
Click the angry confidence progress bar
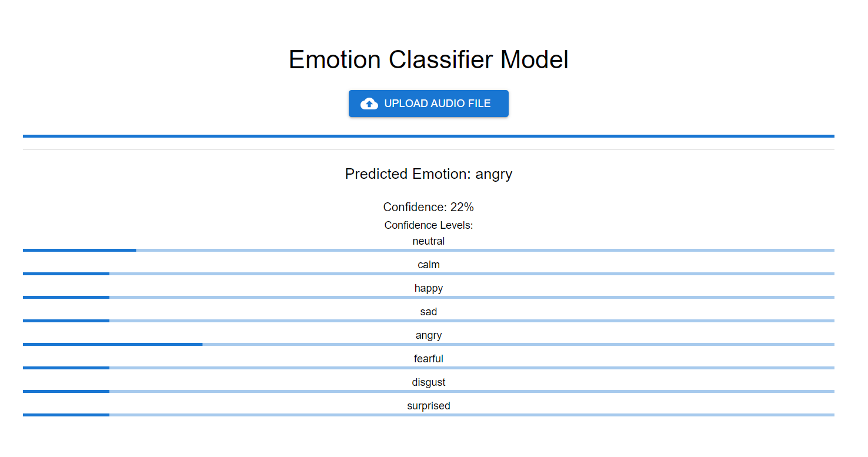click(x=429, y=345)
